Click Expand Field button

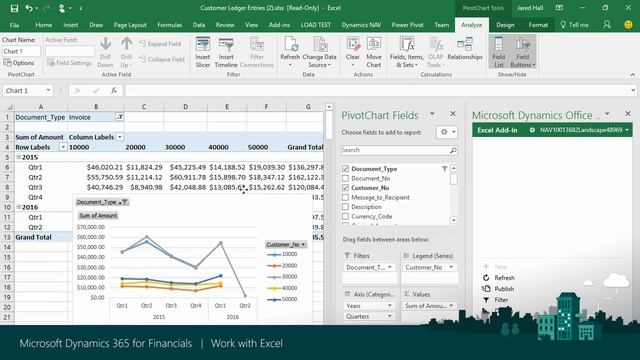tap(160, 44)
